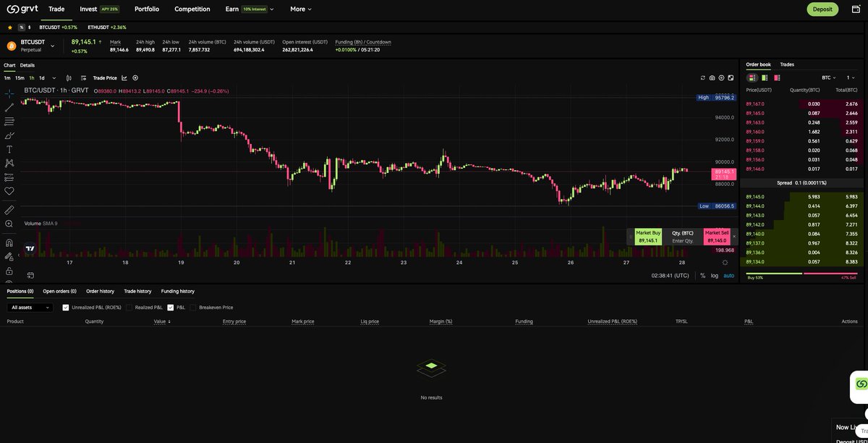Click the go to date icon below chart
868x443 pixels.
[x=30, y=275]
